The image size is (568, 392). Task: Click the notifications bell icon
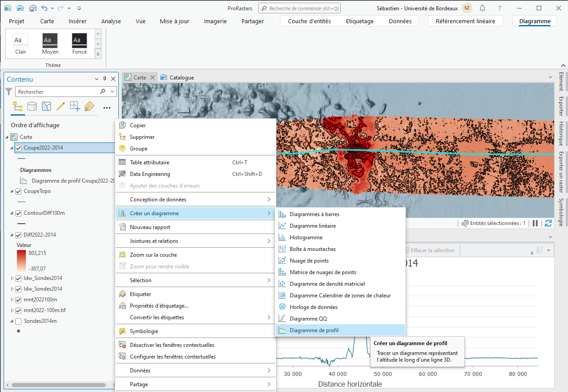coord(483,8)
